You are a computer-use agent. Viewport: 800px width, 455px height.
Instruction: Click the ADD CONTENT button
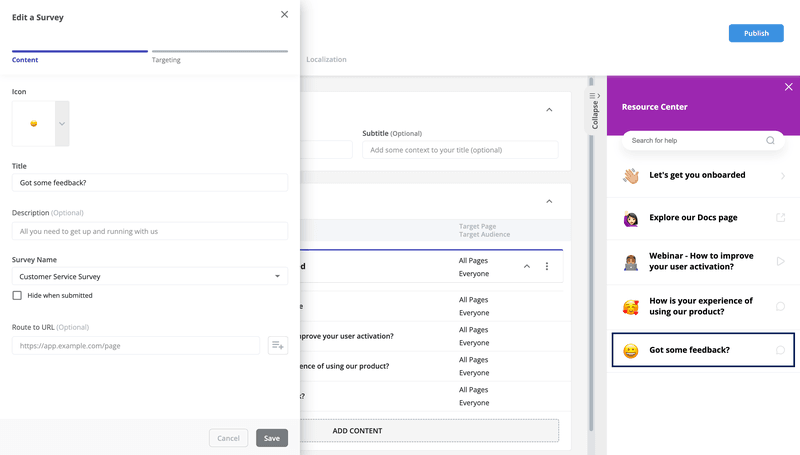tap(429, 431)
